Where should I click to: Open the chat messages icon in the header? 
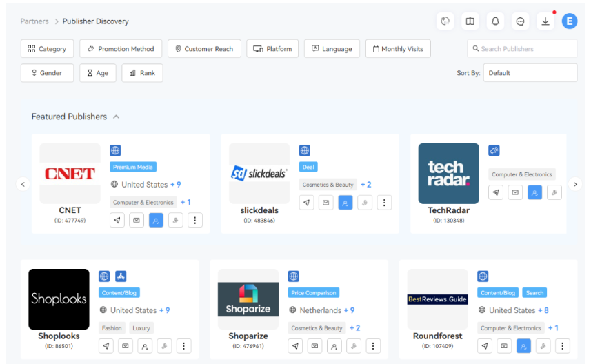pos(521,21)
